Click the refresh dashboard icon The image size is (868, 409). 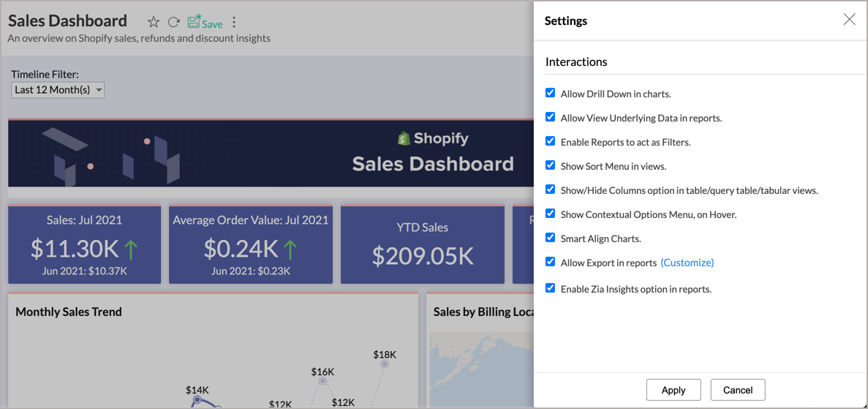point(173,22)
